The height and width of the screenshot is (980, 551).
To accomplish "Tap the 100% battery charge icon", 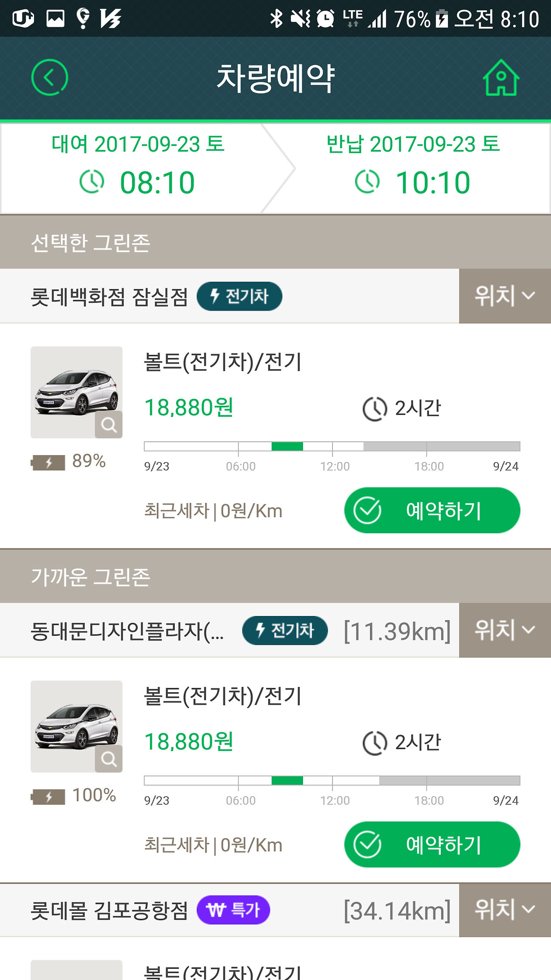I will point(48,796).
